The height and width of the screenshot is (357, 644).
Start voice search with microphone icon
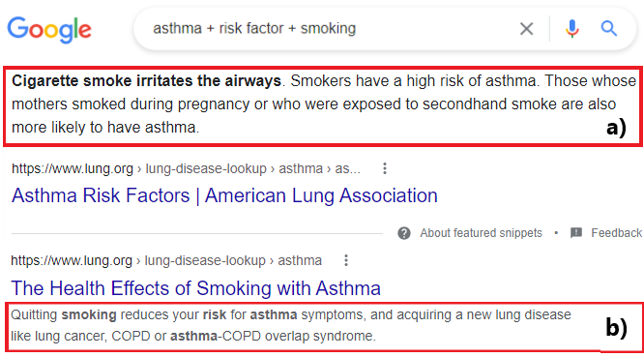571,29
